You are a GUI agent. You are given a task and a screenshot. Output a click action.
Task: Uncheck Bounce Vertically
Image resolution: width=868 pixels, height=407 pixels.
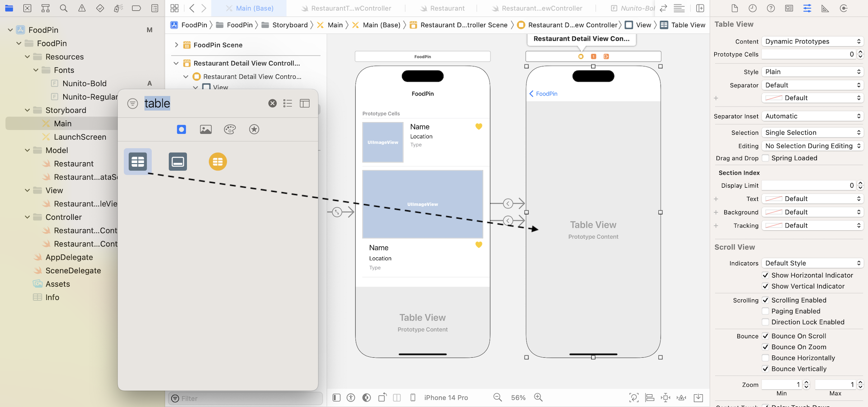click(x=766, y=369)
